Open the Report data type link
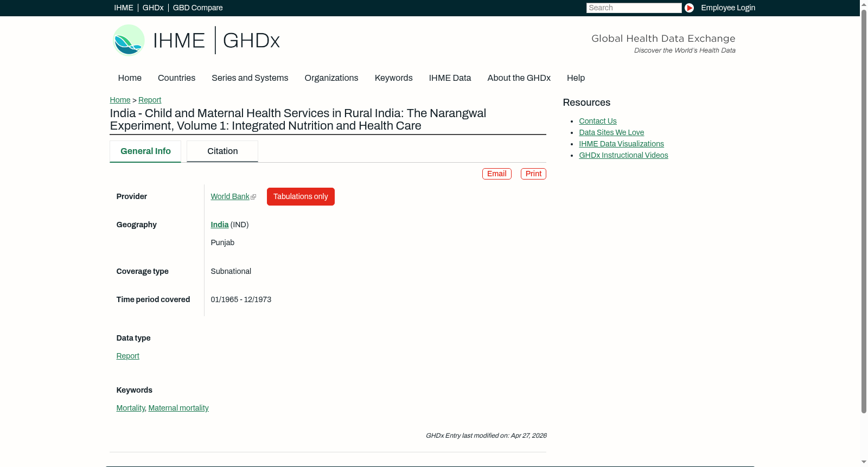Viewport: 868px width, 467px height. click(127, 356)
